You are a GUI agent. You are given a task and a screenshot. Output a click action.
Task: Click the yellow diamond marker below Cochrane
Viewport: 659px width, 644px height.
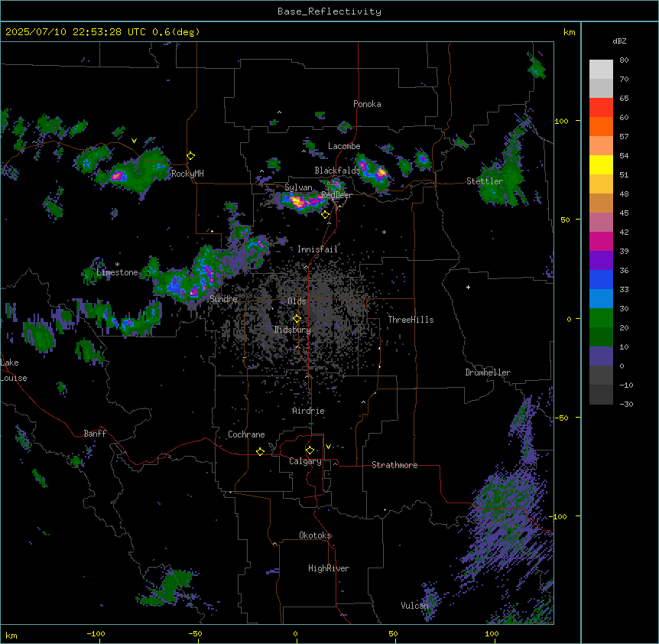click(x=260, y=451)
